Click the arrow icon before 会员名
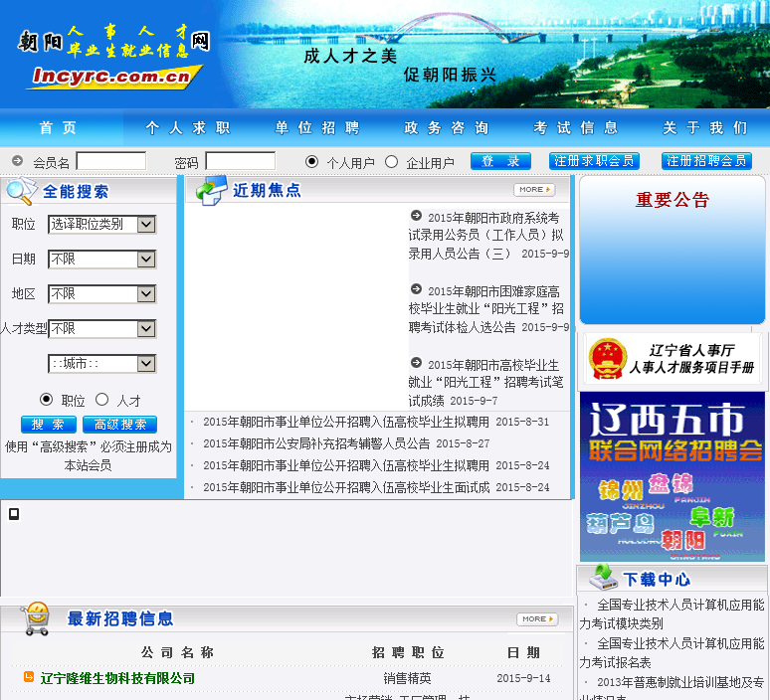 point(17,160)
